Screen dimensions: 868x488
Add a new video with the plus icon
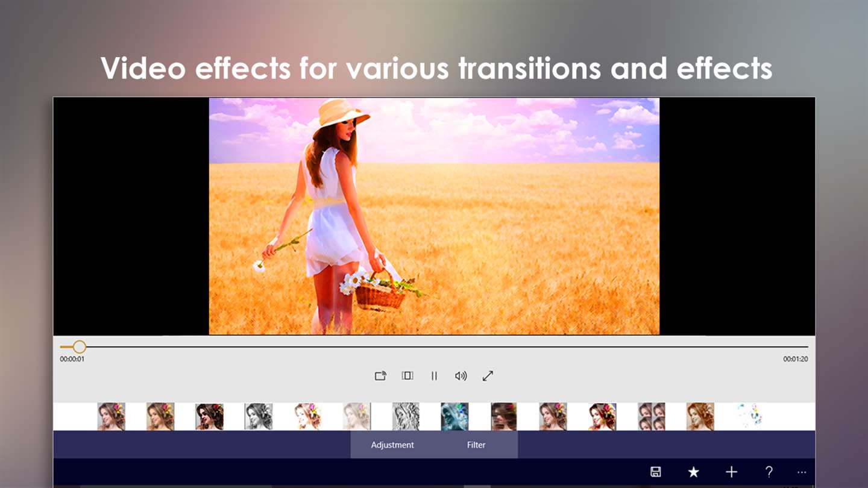tap(731, 472)
